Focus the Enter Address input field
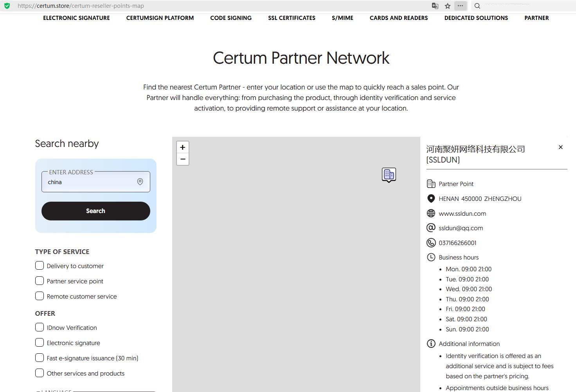The height and width of the screenshot is (392, 576). point(96,182)
